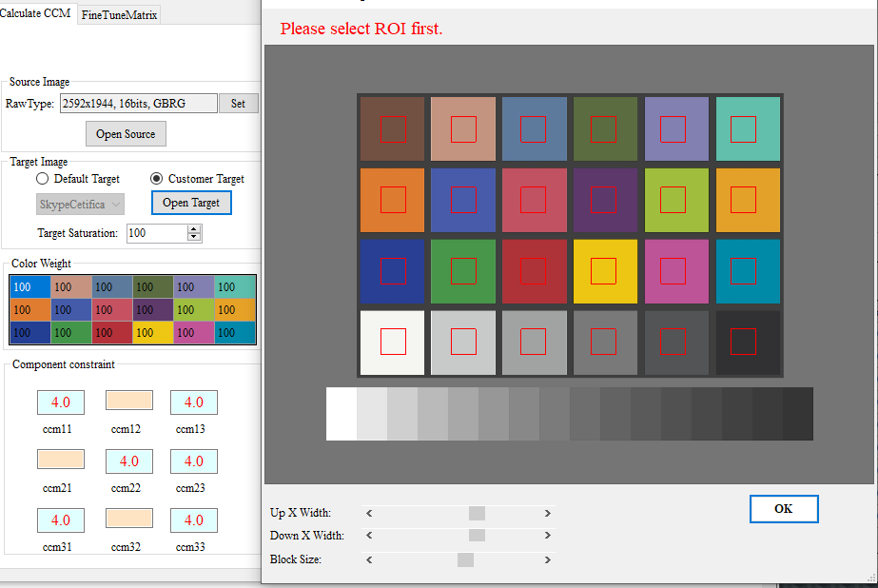Click the white patch on color chart
The height and width of the screenshot is (588, 878).
[393, 342]
